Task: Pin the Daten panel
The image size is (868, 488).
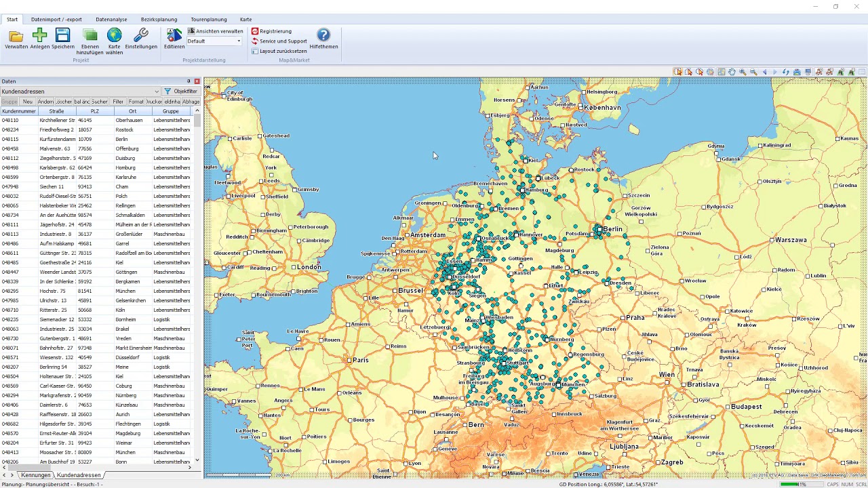Action: point(189,81)
